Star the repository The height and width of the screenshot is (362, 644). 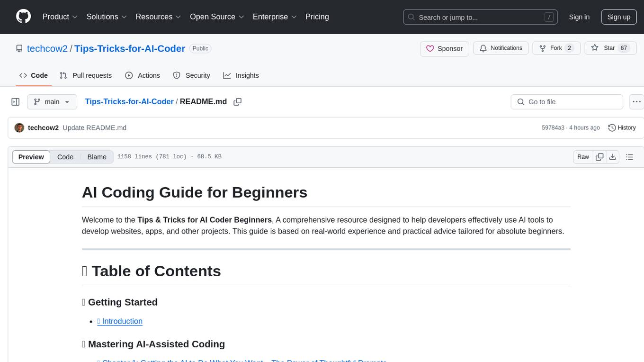point(610,48)
